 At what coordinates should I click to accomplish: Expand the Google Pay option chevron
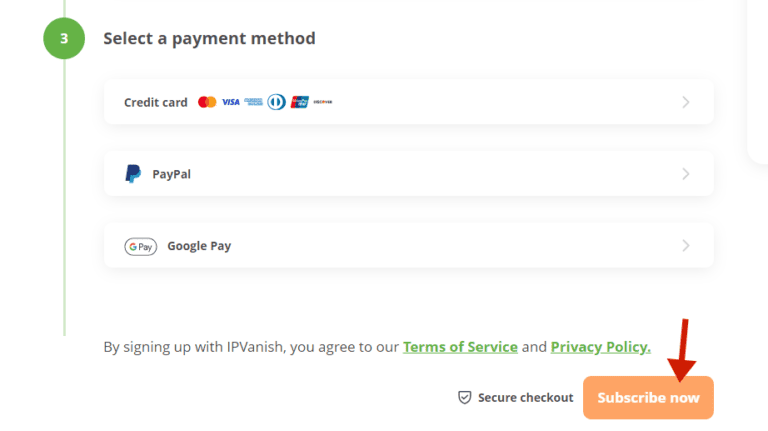(x=685, y=246)
